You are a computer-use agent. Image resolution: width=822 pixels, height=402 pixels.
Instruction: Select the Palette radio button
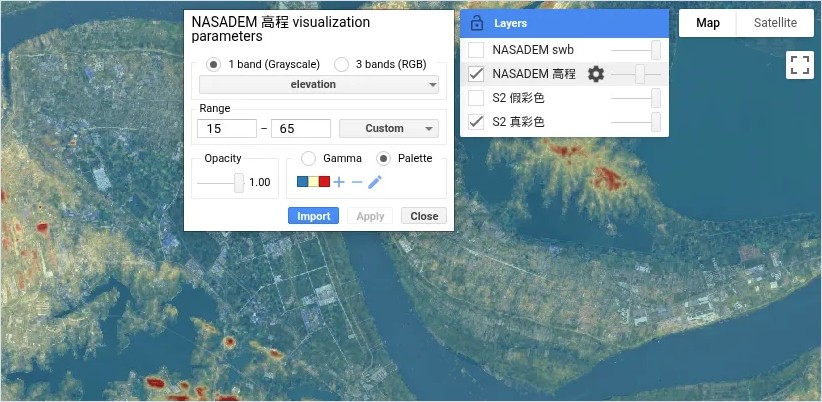point(384,158)
